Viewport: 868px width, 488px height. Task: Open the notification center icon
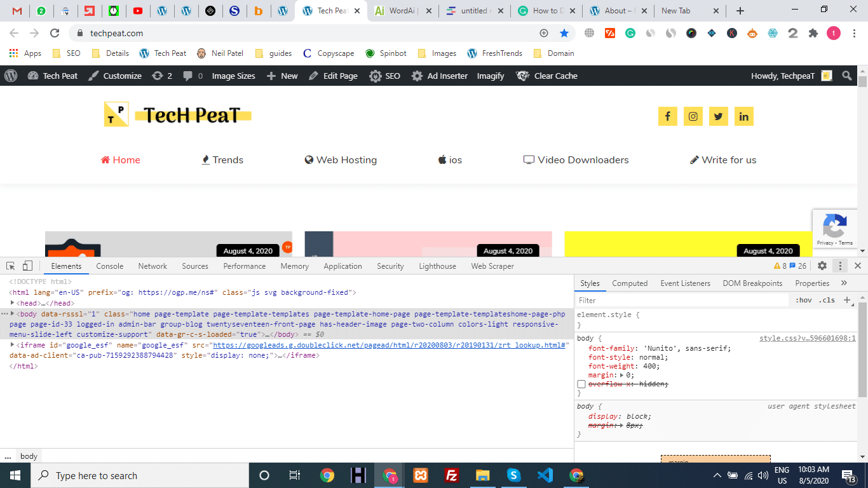point(848,475)
